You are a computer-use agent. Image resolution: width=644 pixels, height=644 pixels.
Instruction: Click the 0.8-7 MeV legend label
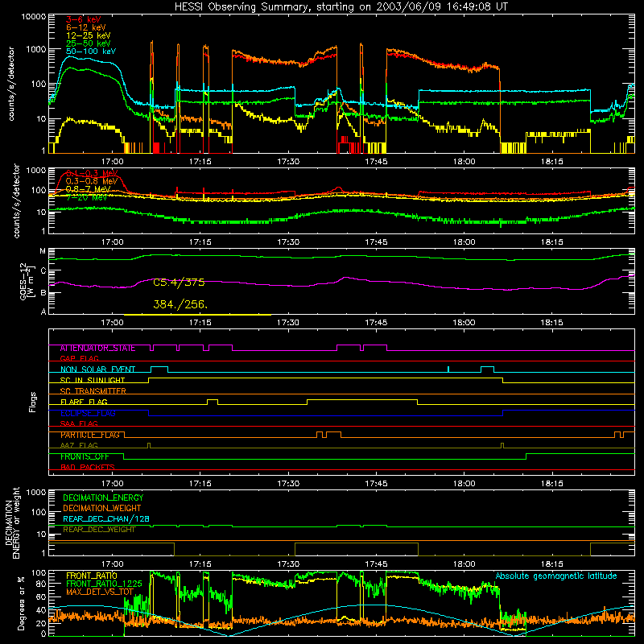point(88,189)
